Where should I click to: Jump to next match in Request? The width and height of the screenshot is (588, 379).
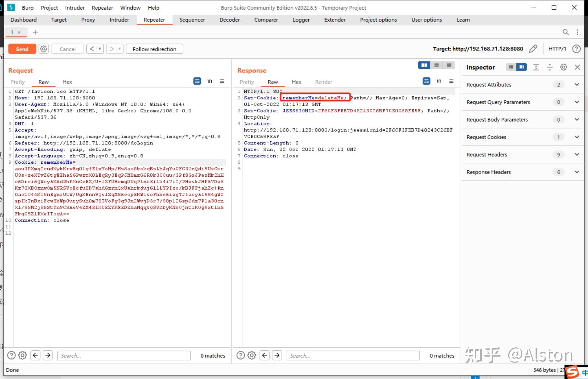pos(48,355)
